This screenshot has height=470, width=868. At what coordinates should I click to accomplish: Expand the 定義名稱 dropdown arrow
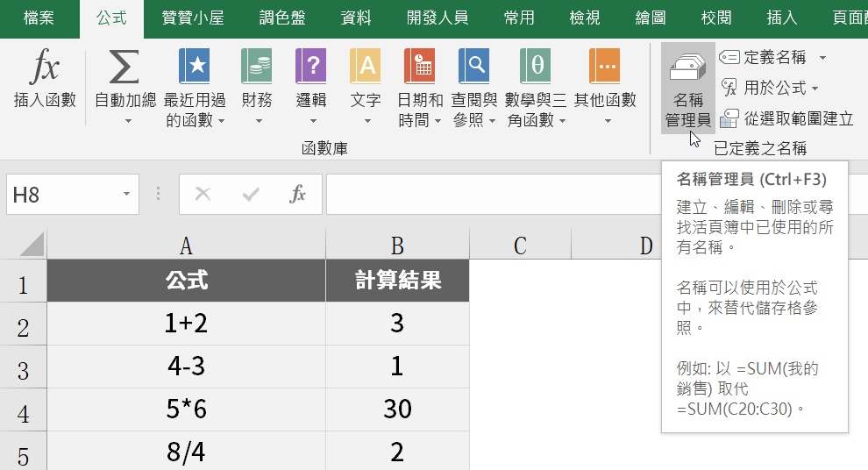tap(822, 58)
